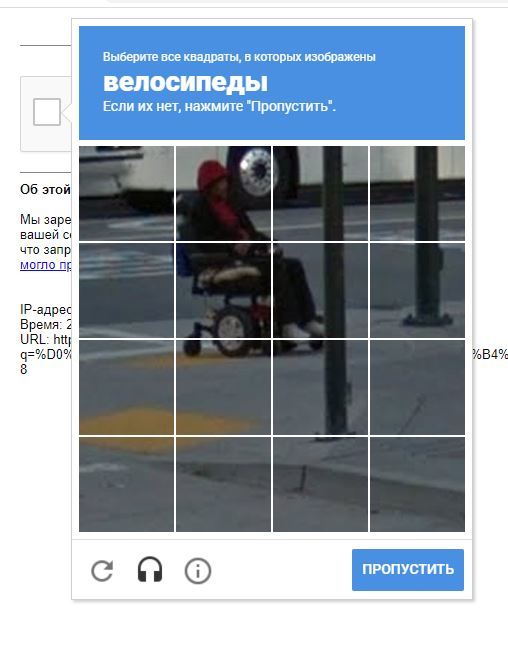Click the blue header with 'велосипеды' text

[x=272, y=83]
